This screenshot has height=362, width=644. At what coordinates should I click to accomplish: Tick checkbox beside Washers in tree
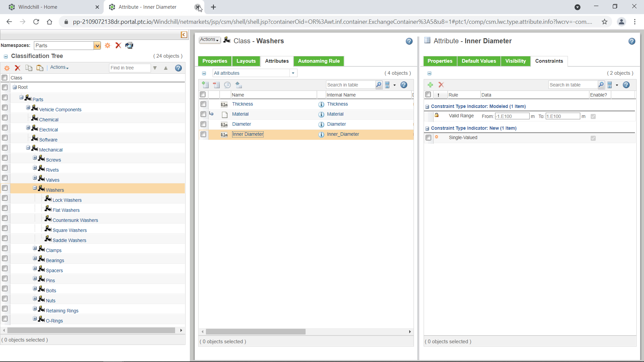click(x=5, y=188)
